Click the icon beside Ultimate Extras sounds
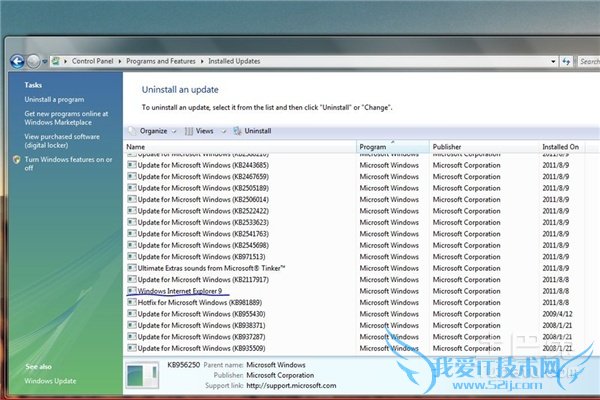600x400 pixels. click(132, 268)
